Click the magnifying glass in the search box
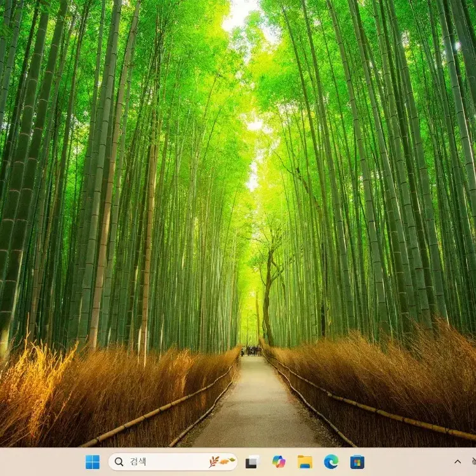 point(119,462)
